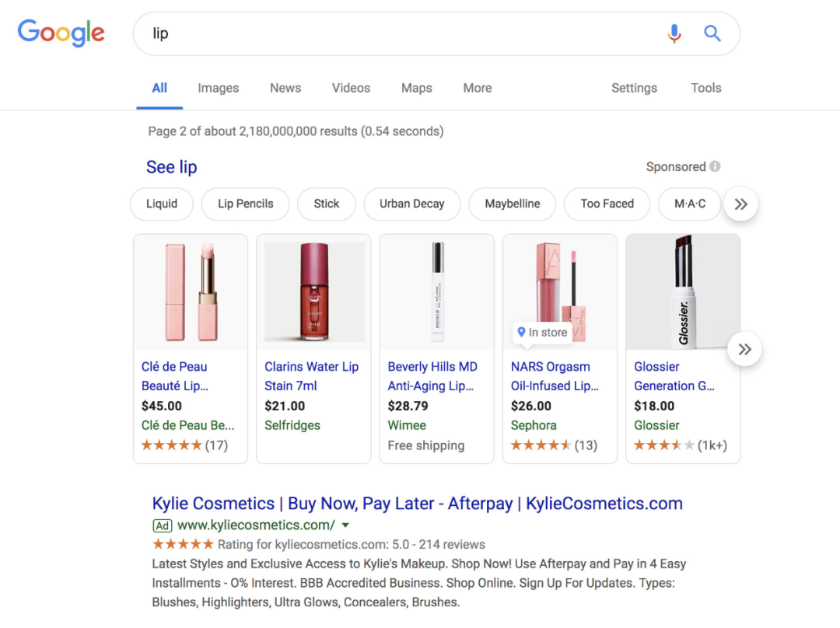840x628 pixels.
Task: Open the More search options menu
Action: pyautogui.click(x=477, y=88)
